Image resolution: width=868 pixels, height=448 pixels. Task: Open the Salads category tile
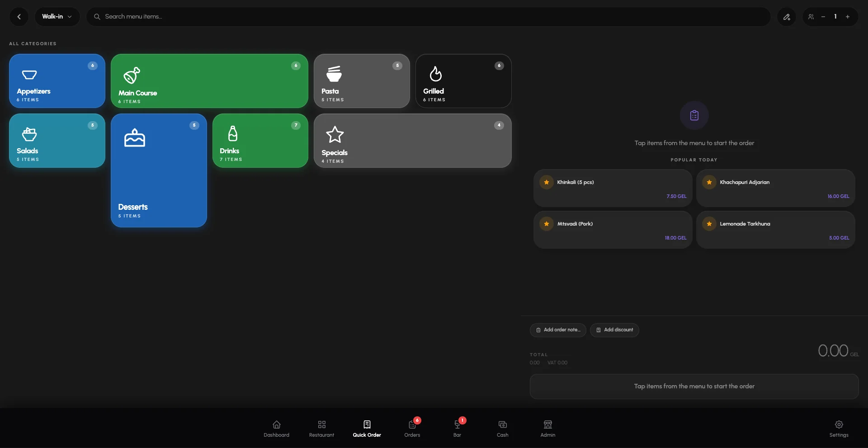[57, 141]
